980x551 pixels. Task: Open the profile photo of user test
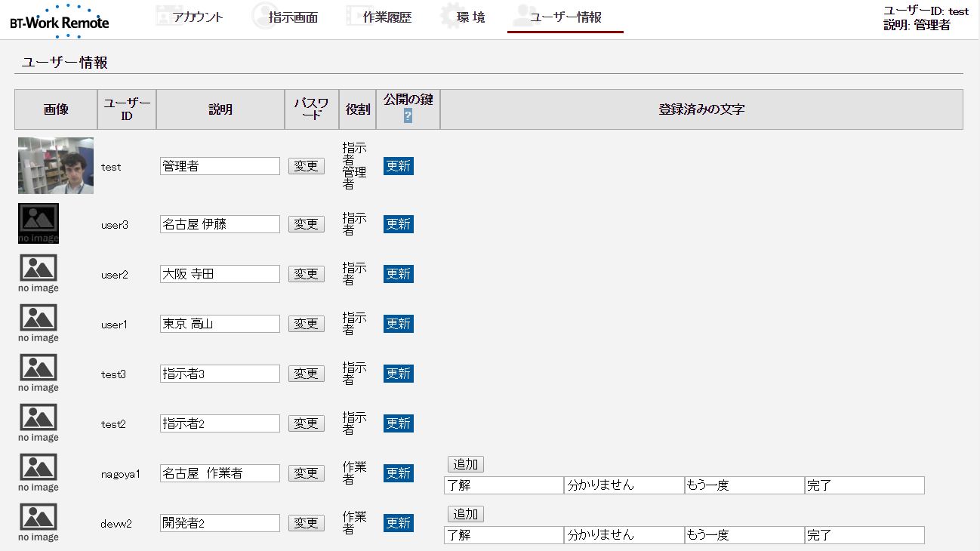click(x=56, y=166)
